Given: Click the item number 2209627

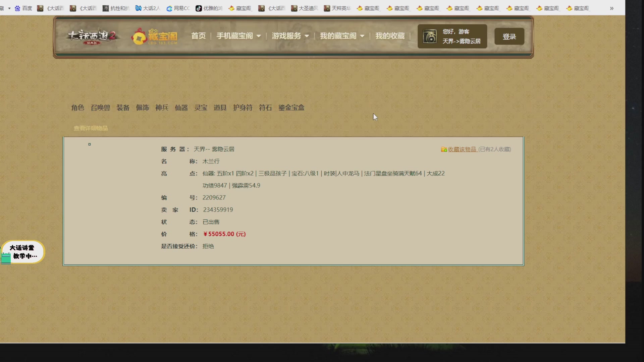Looking at the screenshot, I should [x=214, y=197].
